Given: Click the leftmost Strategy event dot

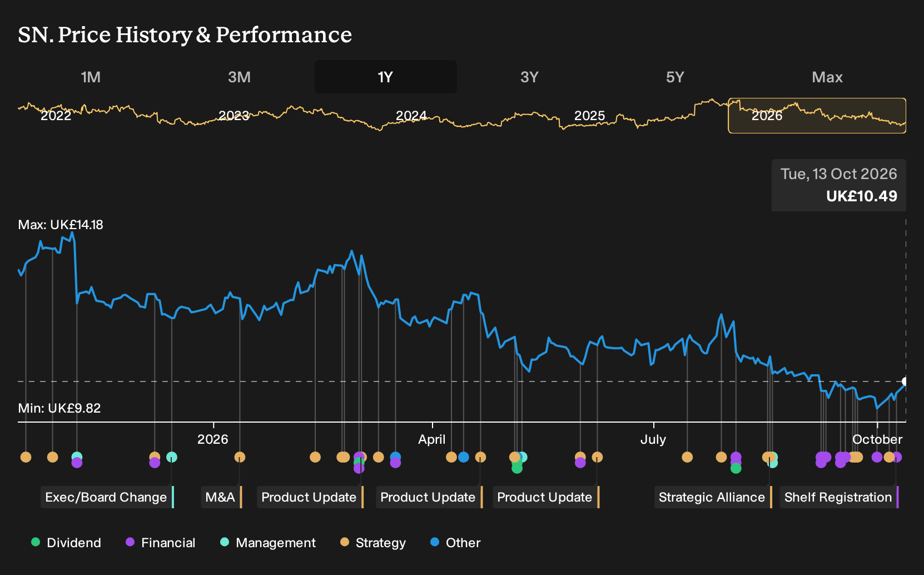Looking at the screenshot, I should pyautogui.click(x=26, y=457).
